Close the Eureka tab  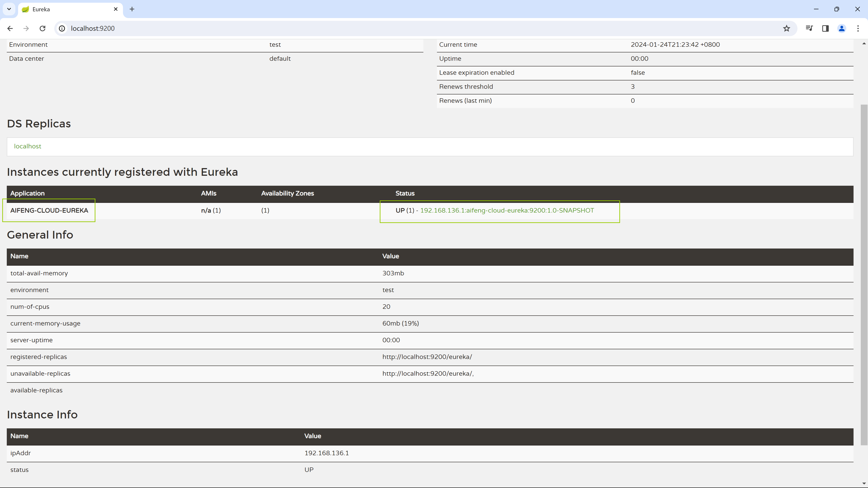[116, 9]
